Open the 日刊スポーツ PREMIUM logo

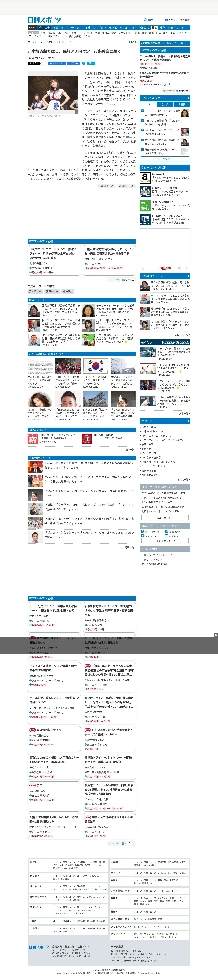coord(145,219)
